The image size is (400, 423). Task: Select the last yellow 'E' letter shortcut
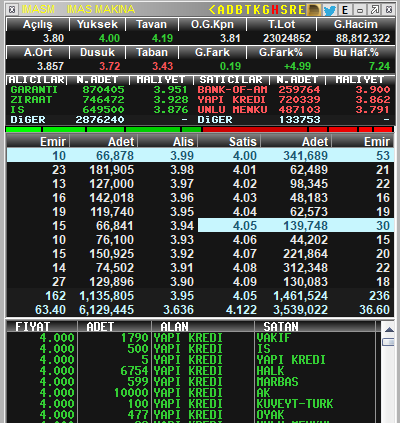pos(301,10)
